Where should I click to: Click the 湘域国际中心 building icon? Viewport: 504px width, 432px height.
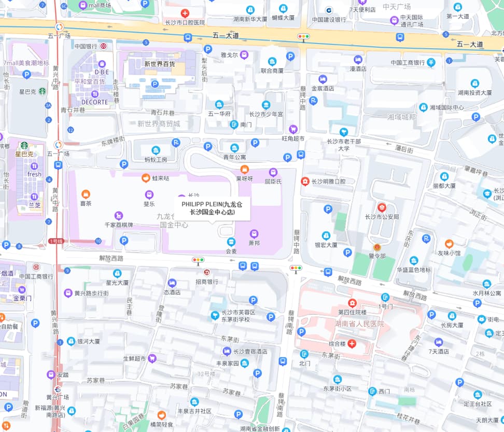tap(423, 107)
